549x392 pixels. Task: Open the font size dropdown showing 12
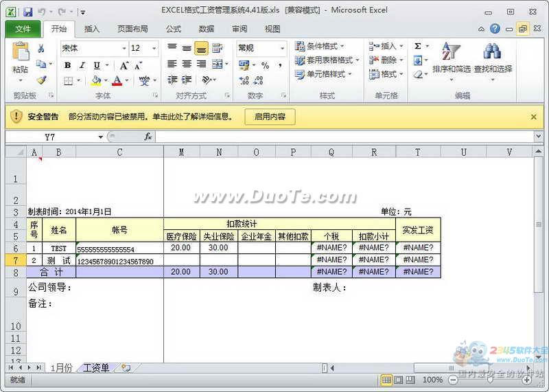(x=154, y=48)
